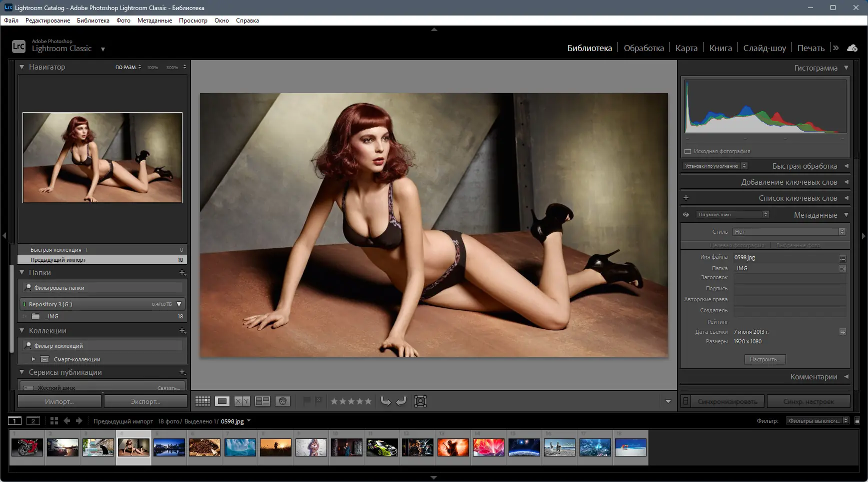Set rating with the fifth star
This screenshot has height=482, width=868.
point(368,401)
